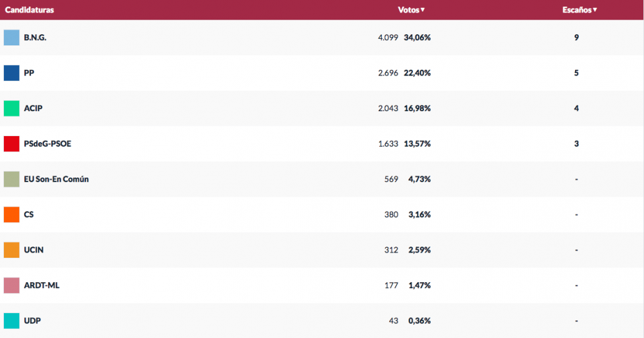Click the UCIN orange color swatch
This screenshot has width=644, height=338.
tap(11, 251)
